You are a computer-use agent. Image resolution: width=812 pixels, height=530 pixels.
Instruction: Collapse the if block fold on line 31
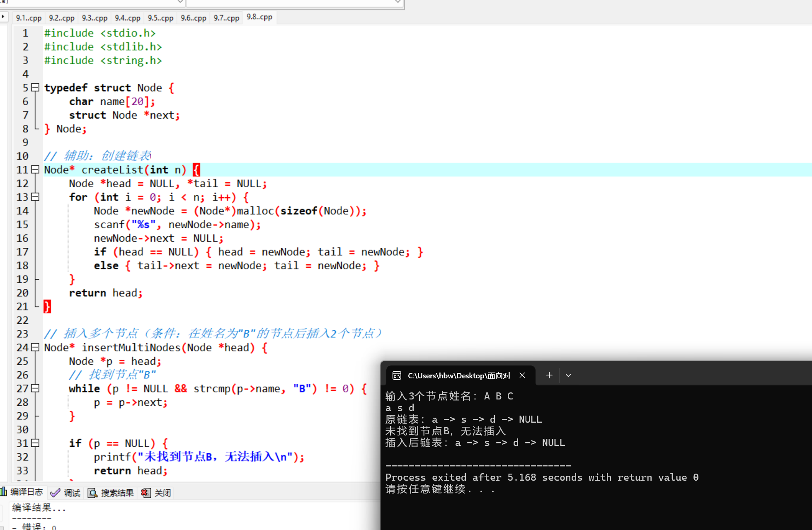pos(35,443)
